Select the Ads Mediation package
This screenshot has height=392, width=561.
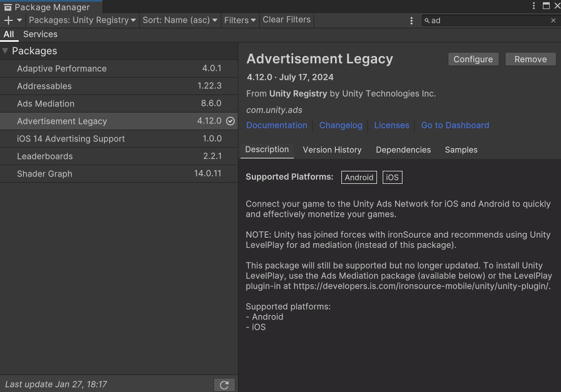click(119, 104)
